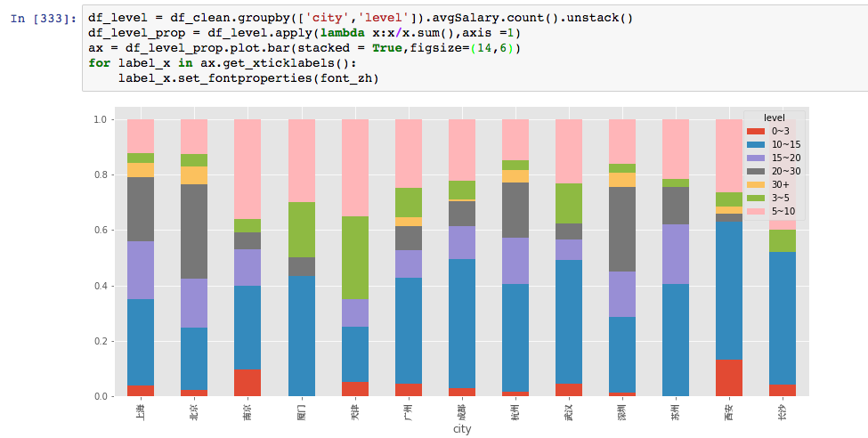The height and width of the screenshot is (438, 868).
Task: Click the In [333] cell prompt
Action: coord(44,19)
